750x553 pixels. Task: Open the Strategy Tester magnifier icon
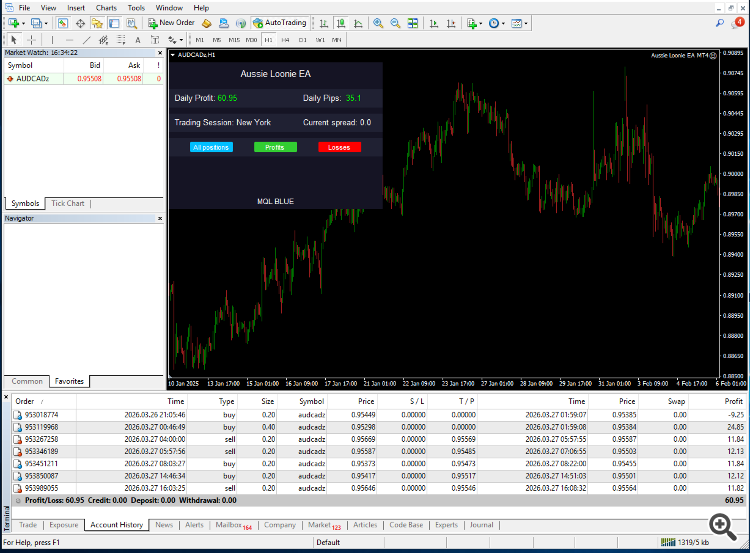(132, 23)
